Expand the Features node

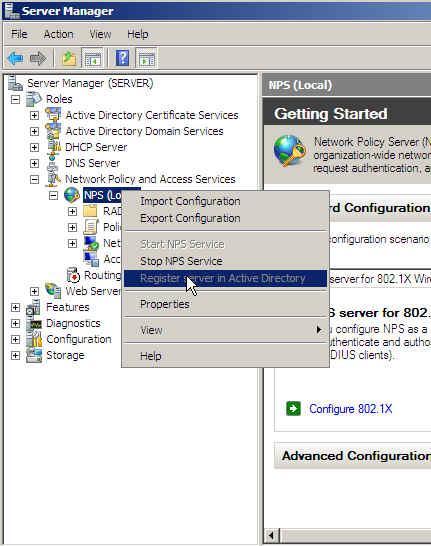[x=15, y=307]
